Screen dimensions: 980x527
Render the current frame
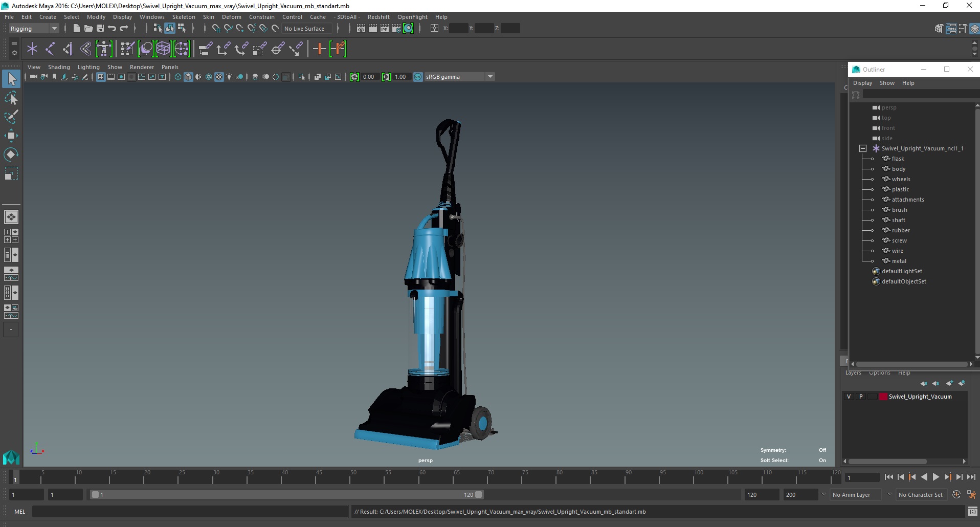(373, 29)
